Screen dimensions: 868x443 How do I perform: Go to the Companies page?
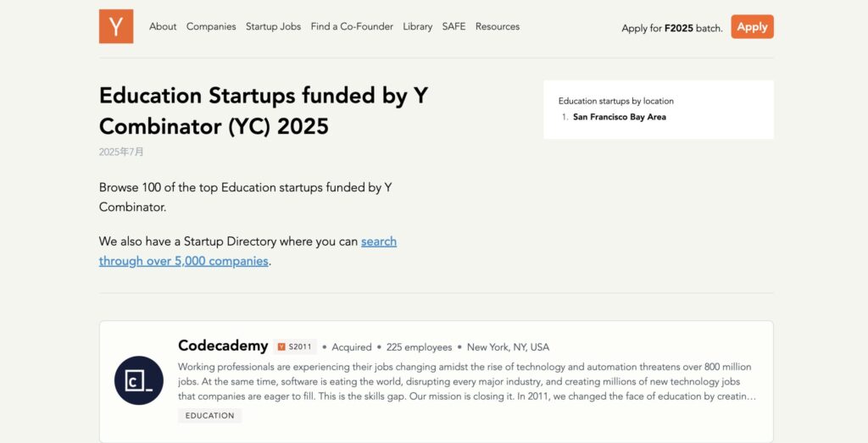(211, 26)
